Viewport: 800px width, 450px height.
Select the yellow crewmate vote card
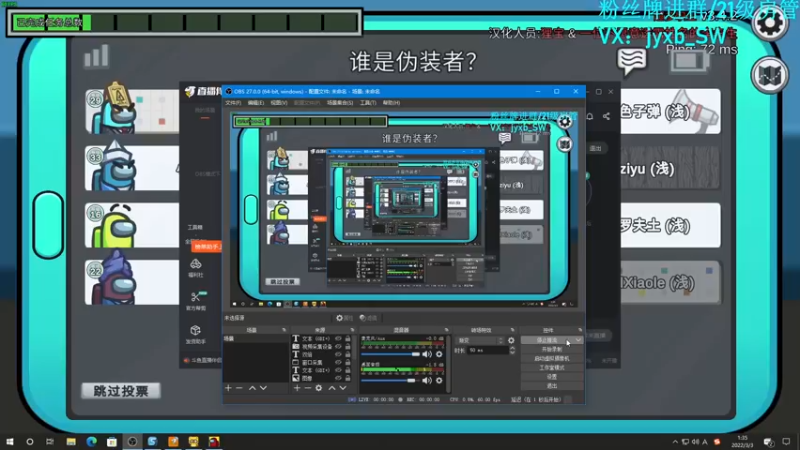point(132,226)
